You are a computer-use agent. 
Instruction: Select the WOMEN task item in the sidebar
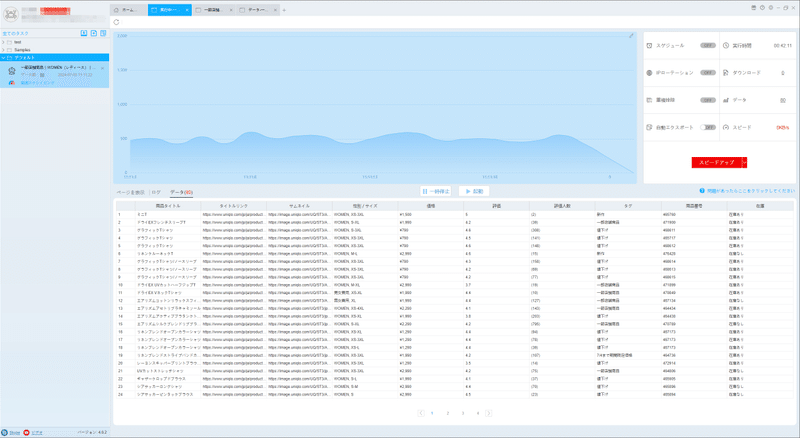(x=55, y=75)
